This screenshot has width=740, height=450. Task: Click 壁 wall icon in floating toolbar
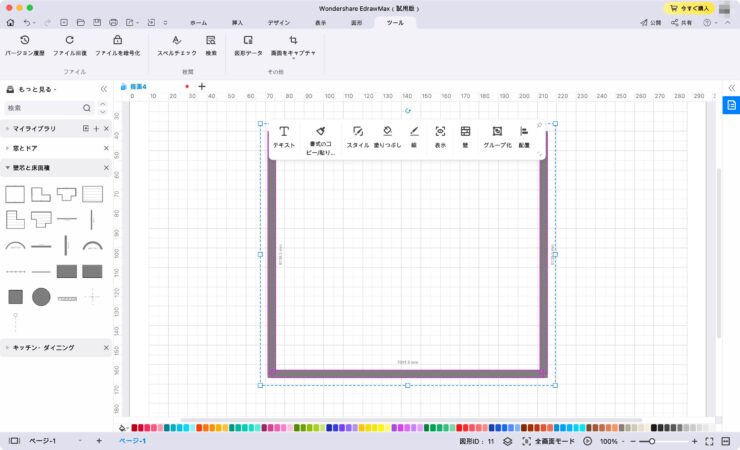coord(465,131)
